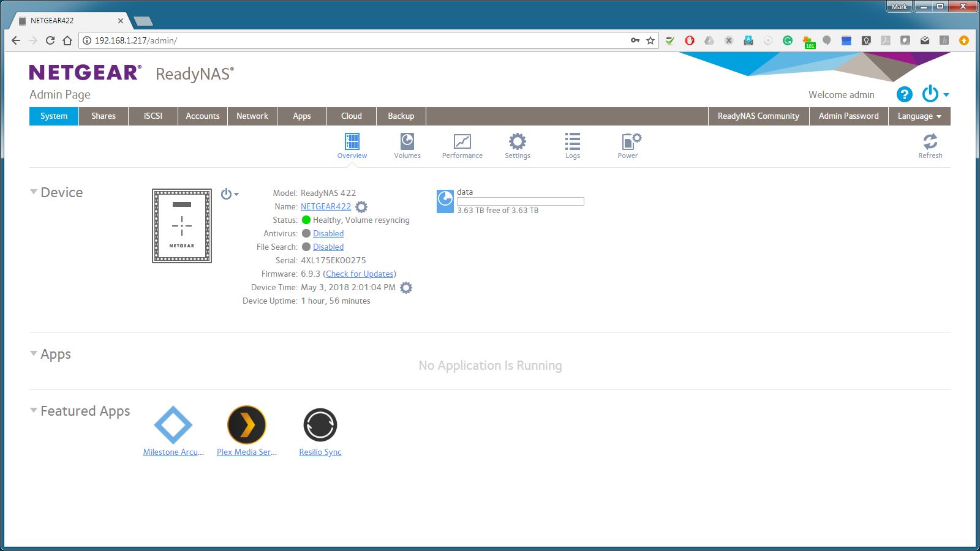
Task: Select the Cloud tab
Action: pyautogui.click(x=352, y=116)
